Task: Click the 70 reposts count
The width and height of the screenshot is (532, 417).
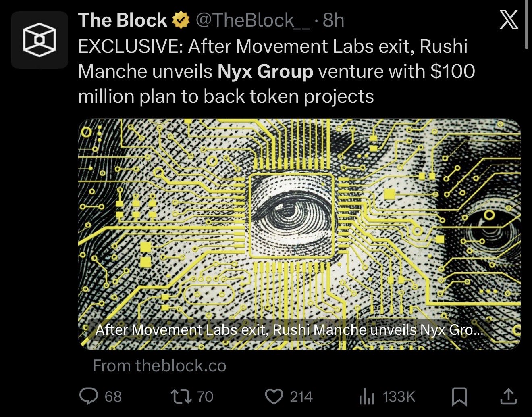Action: (x=205, y=396)
